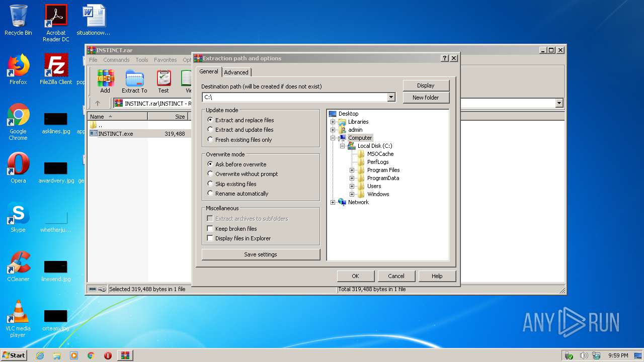Click the Add toolbar icon in WinRAR
This screenshot has width=644, height=362.
tap(105, 81)
